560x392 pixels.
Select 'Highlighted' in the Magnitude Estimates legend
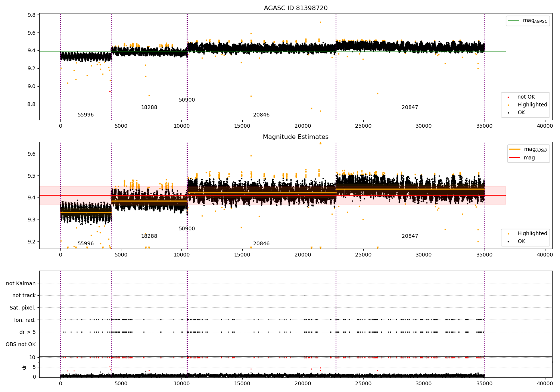coord(532,234)
